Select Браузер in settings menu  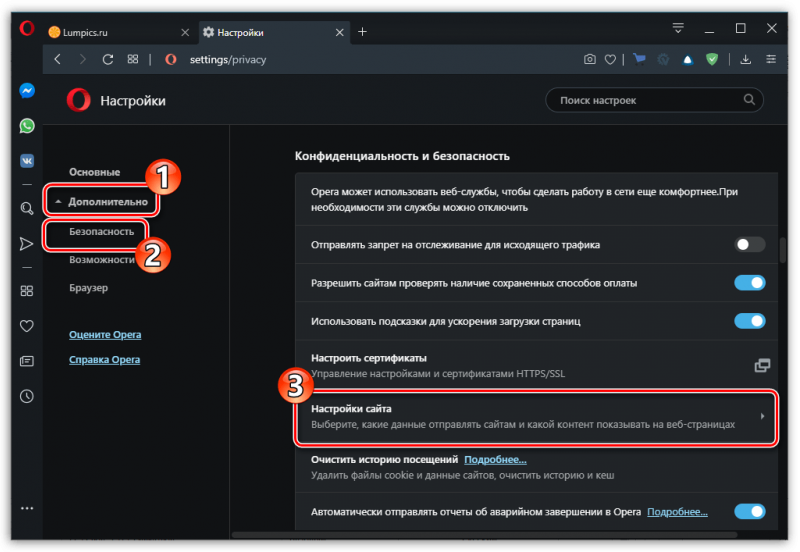click(89, 288)
